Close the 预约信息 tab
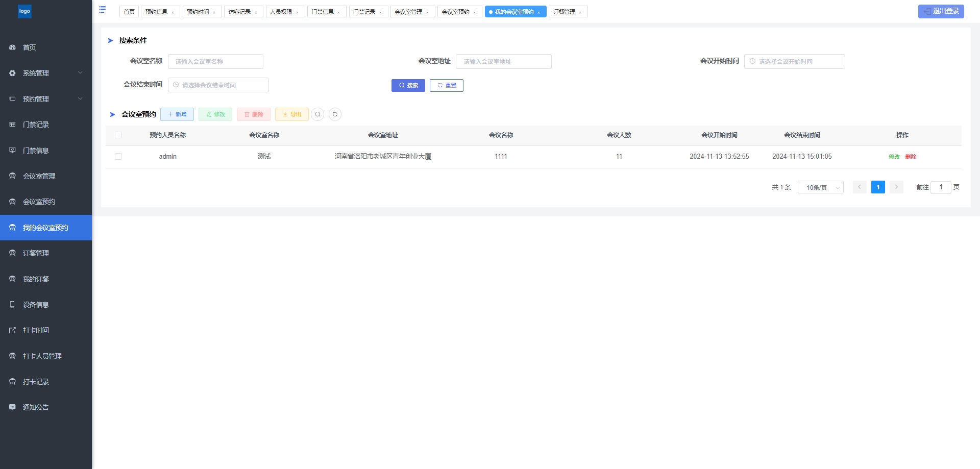The height and width of the screenshot is (469, 980). point(173,12)
